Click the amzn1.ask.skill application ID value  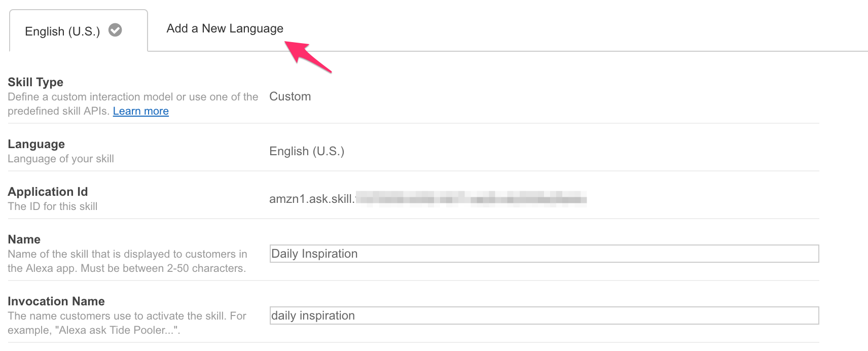[311, 199]
